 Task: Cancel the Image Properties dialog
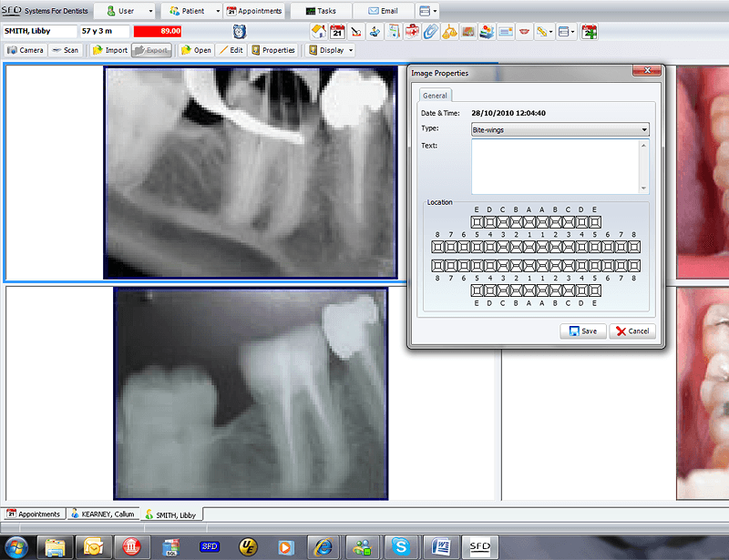pos(632,331)
